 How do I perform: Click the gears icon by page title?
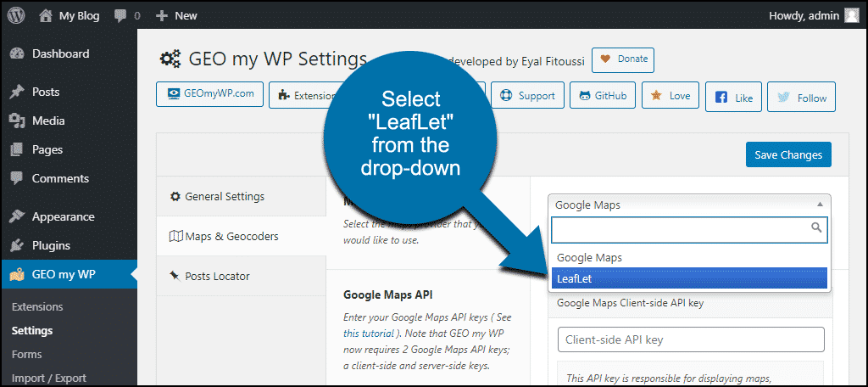[x=170, y=59]
